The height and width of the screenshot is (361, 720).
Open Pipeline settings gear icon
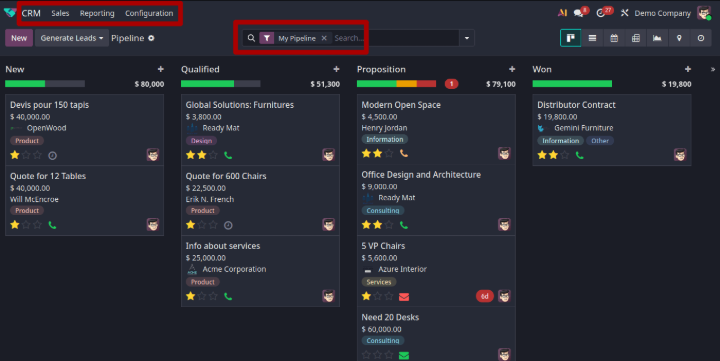(x=151, y=38)
